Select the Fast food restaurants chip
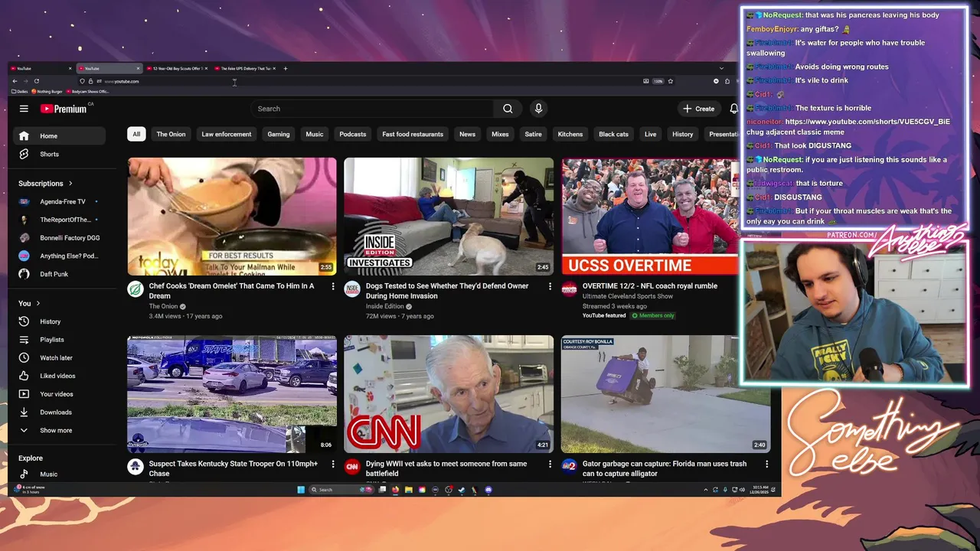The width and height of the screenshot is (980, 551). point(413,134)
